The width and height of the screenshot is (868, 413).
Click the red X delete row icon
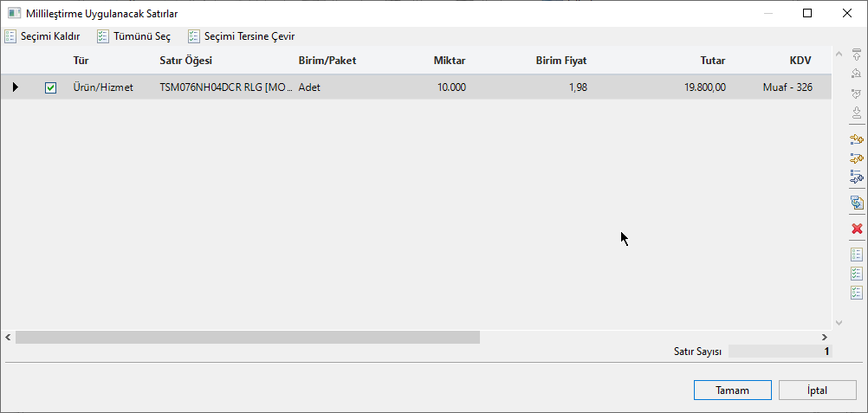(857, 229)
